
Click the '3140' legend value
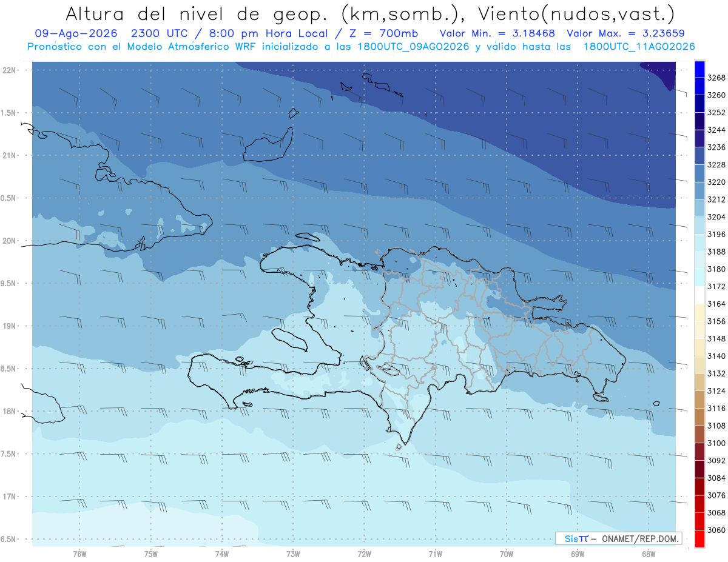[716, 356]
